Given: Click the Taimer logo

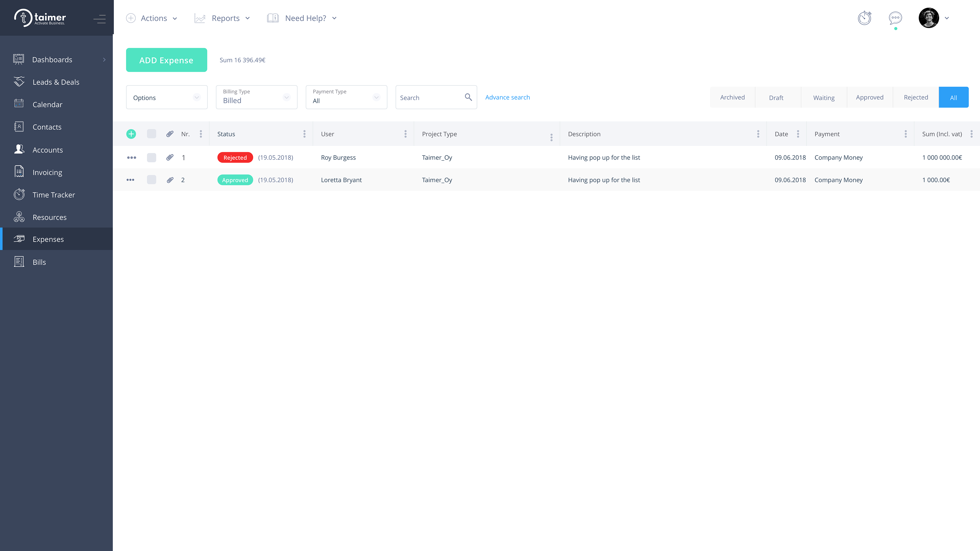Looking at the screenshot, I should (40, 18).
